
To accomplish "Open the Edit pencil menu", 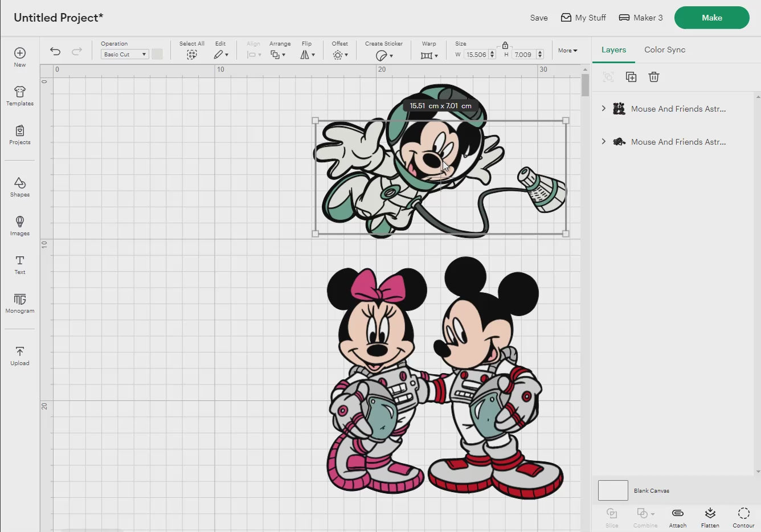I will click(x=221, y=55).
